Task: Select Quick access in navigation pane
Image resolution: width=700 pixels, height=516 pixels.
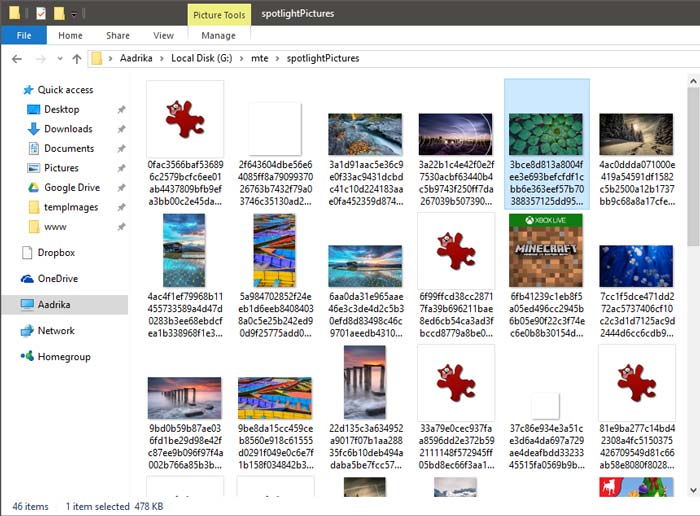Action: [x=58, y=90]
